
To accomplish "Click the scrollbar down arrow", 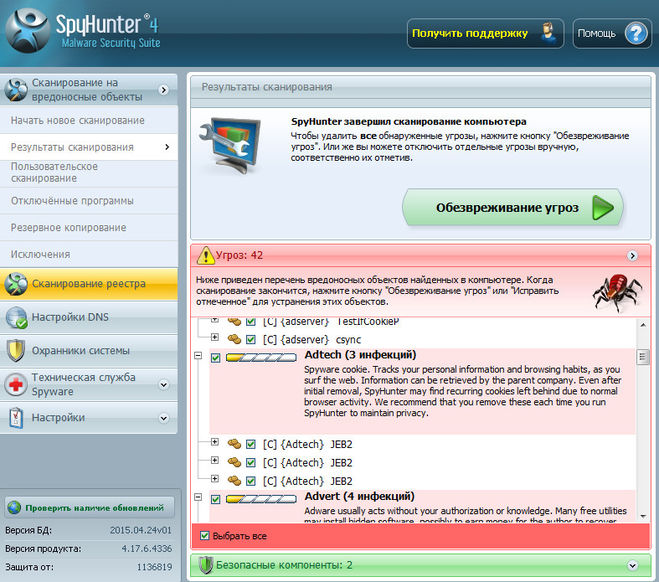I will tap(643, 516).
